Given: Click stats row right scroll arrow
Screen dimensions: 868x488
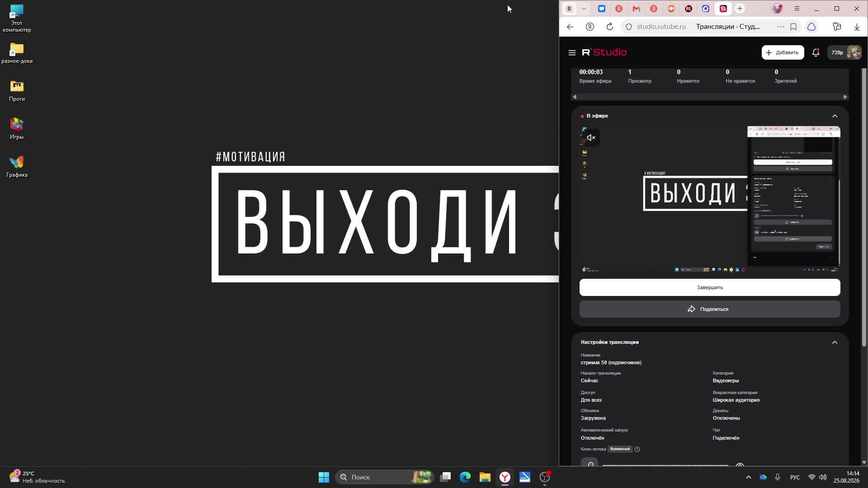Looking at the screenshot, I should (x=845, y=97).
